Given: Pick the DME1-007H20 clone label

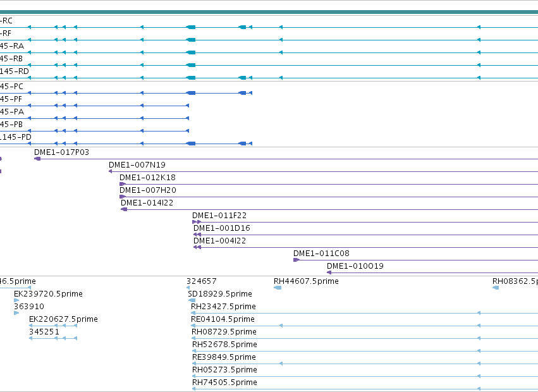Looking at the screenshot, I should 147,190.
